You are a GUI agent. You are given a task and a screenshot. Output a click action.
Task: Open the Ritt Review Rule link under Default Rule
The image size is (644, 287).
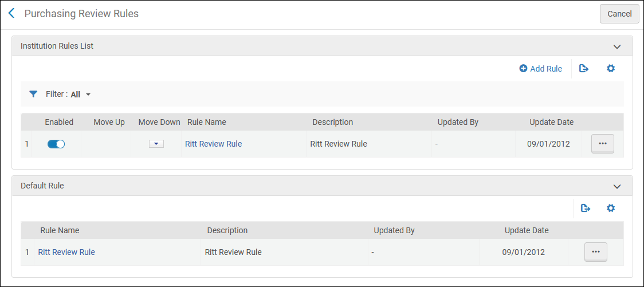[66, 252]
